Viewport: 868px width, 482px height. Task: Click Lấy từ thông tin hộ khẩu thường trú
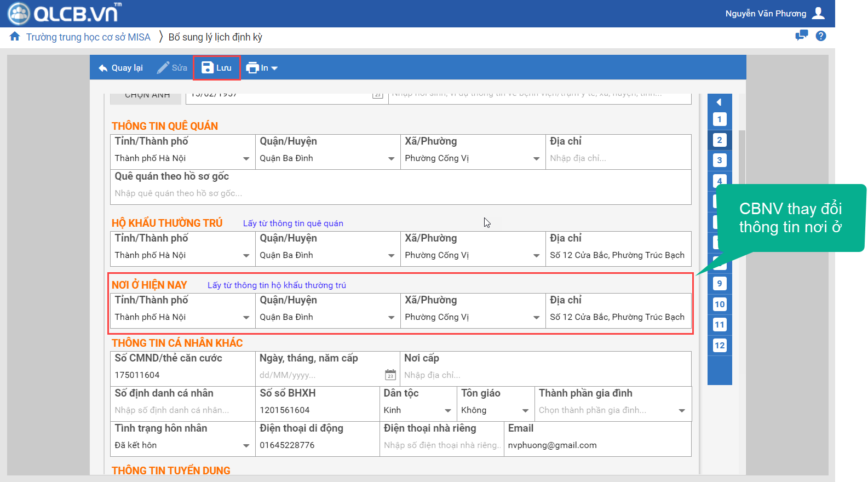click(x=277, y=285)
